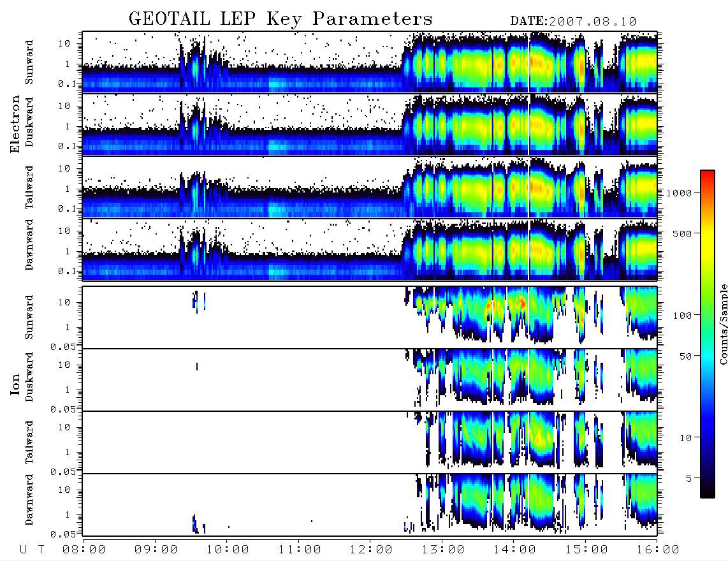Screen dimensions: 728x561
Task: Select the Ion Dawnward panel label
Action: coord(29,500)
